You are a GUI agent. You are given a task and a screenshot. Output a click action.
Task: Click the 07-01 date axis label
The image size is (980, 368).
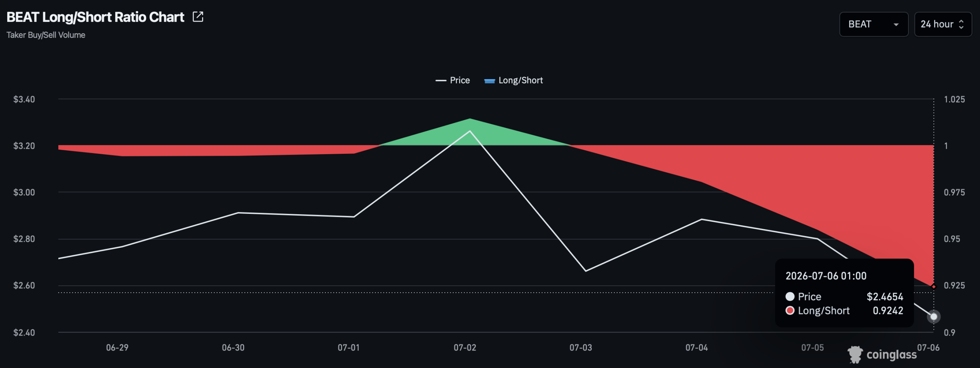348,348
